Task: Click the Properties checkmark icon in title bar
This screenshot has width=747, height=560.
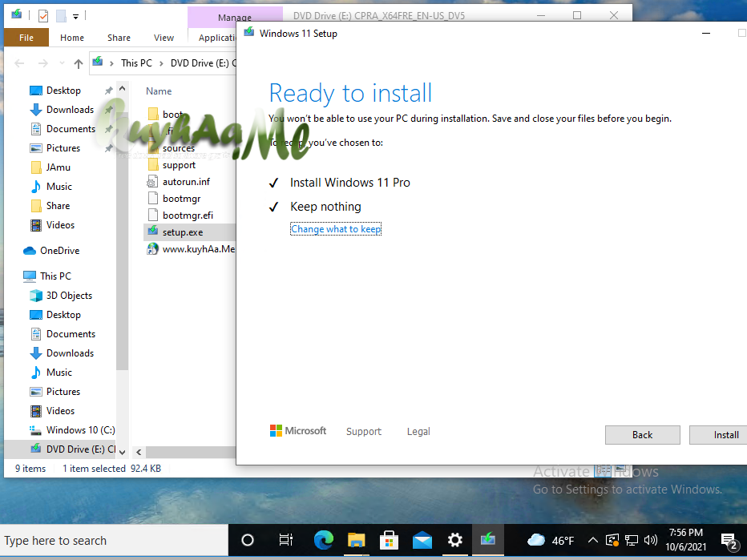Action: coord(42,16)
